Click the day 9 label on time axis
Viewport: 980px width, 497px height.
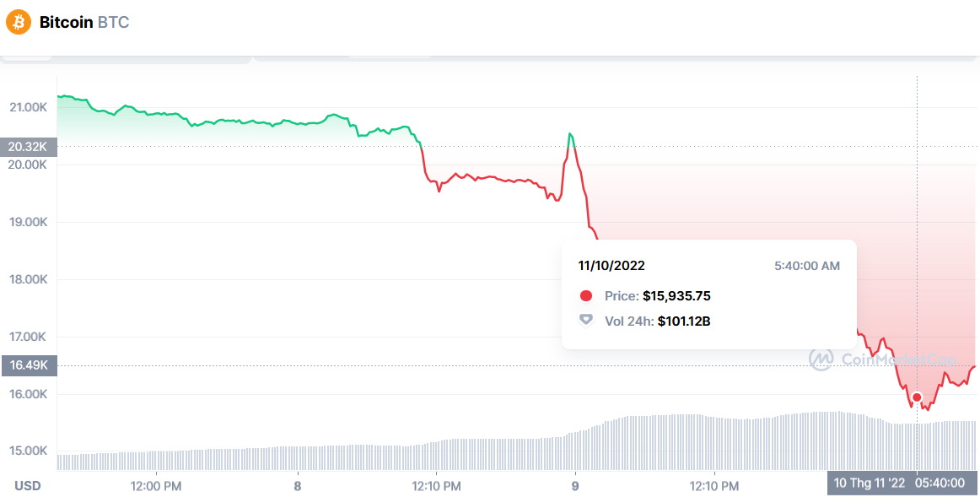coord(575,486)
